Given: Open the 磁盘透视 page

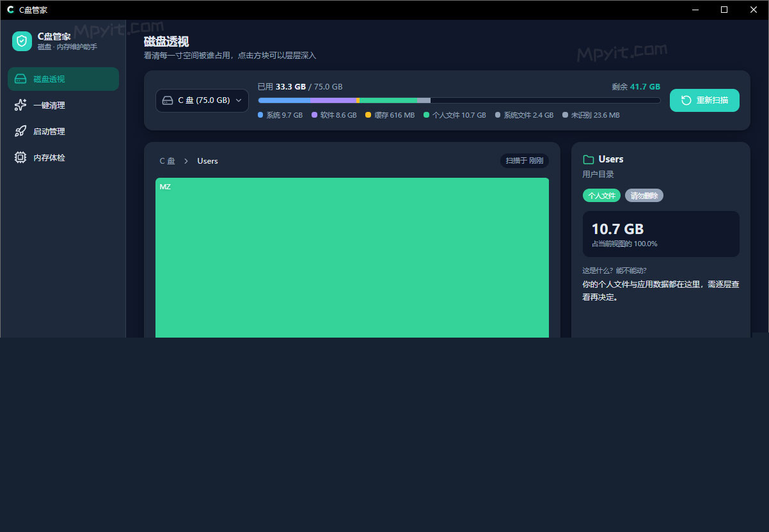Looking at the screenshot, I should pyautogui.click(x=63, y=79).
